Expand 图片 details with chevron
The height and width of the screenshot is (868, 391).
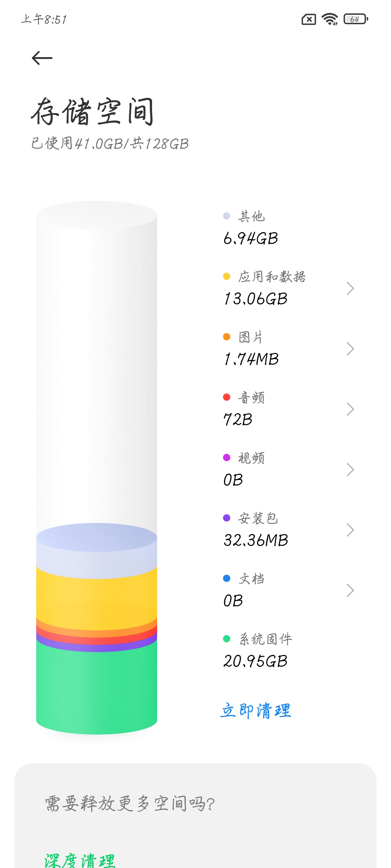click(350, 349)
